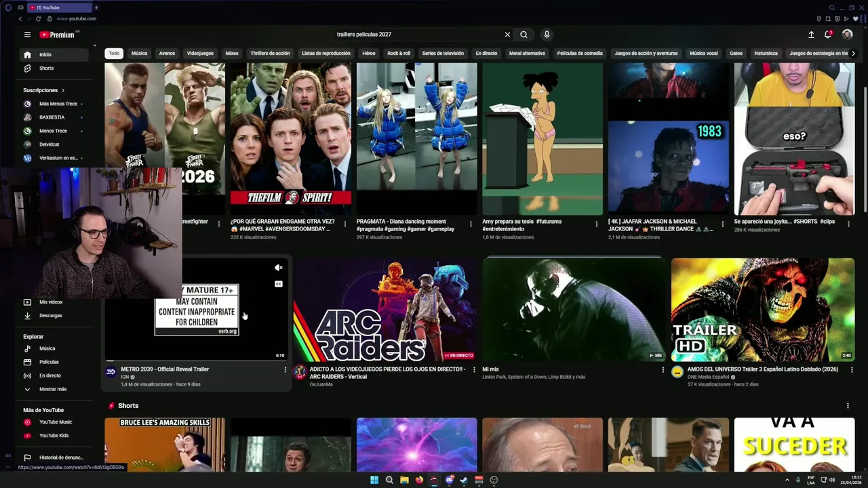Open YouTube Music from Más de YouTube

[x=54, y=422]
